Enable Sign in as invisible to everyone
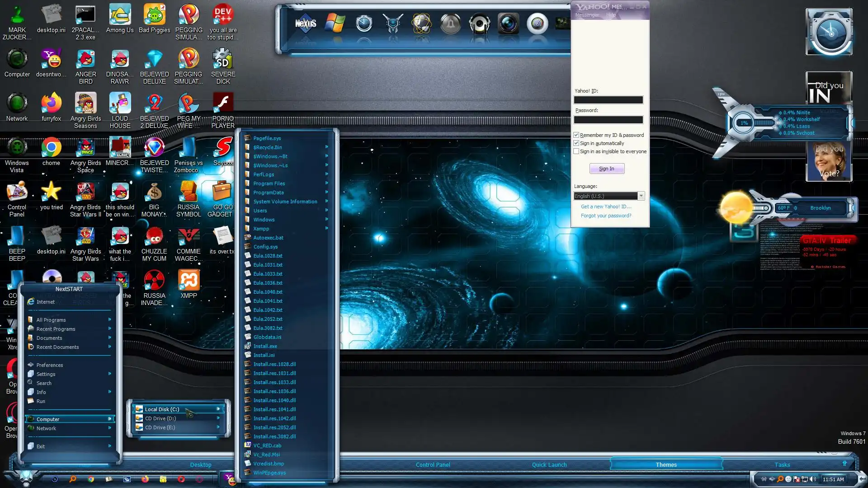The height and width of the screenshot is (488, 868). click(576, 151)
